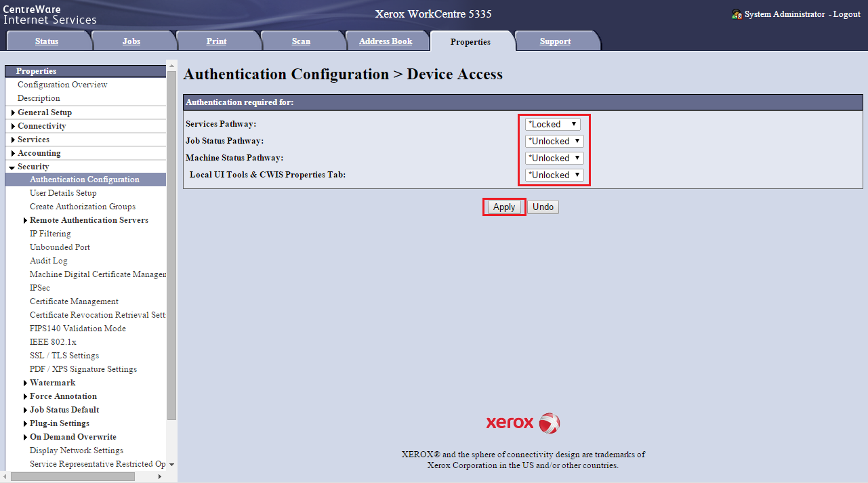Image resolution: width=868 pixels, height=483 pixels.
Task: Open the Job Status Pathway dropdown
Action: (x=554, y=141)
